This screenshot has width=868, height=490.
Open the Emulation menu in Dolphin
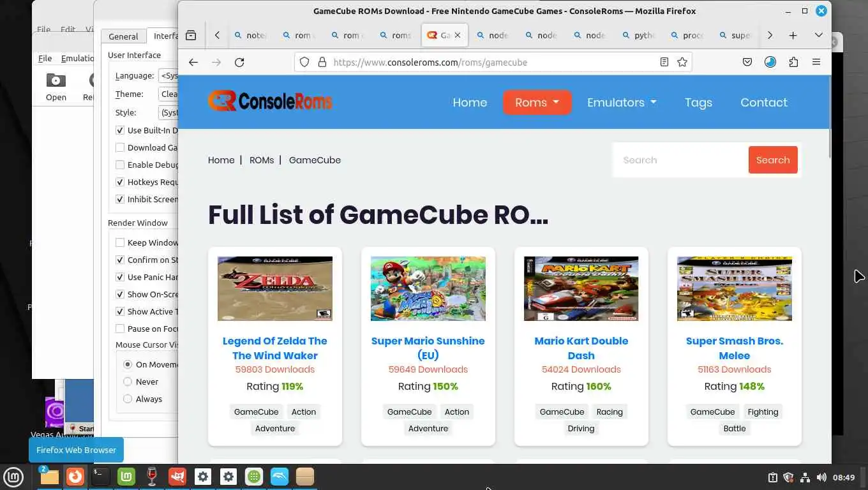coord(77,58)
